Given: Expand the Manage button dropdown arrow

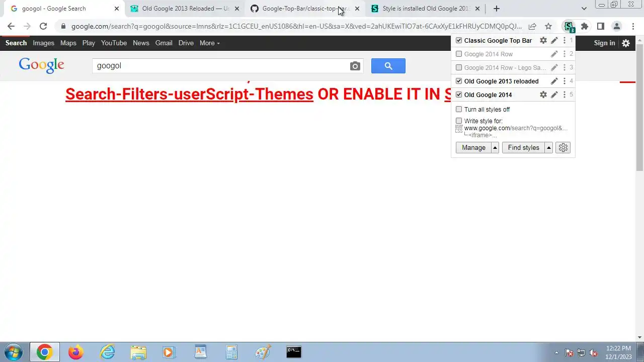Looking at the screenshot, I should click(x=495, y=147).
